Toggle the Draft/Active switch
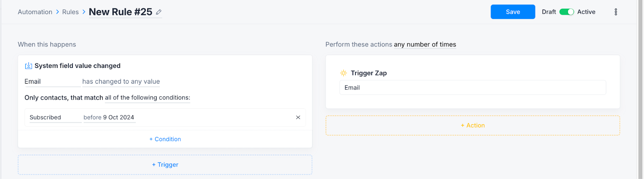Screen dimensions: 644x179 point(566,12)
